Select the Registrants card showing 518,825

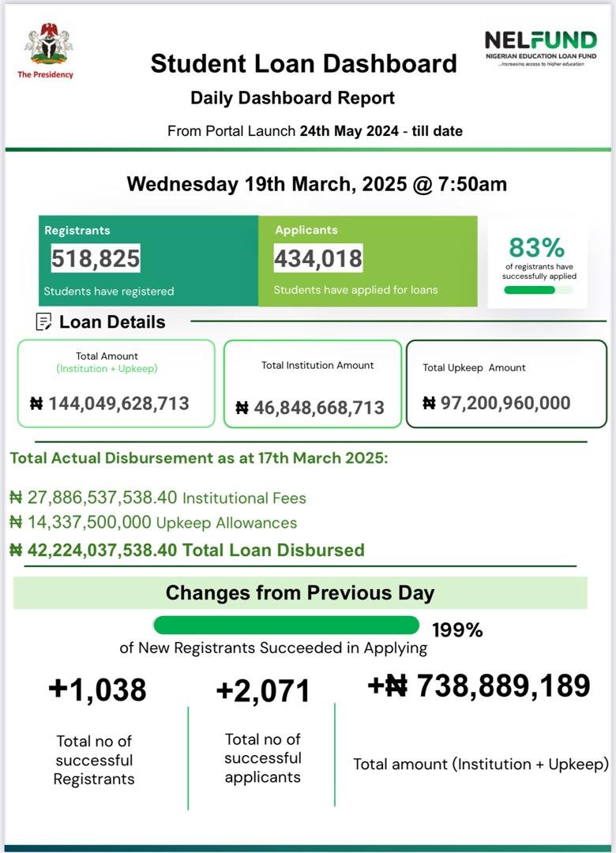click(x=148, y=261)
